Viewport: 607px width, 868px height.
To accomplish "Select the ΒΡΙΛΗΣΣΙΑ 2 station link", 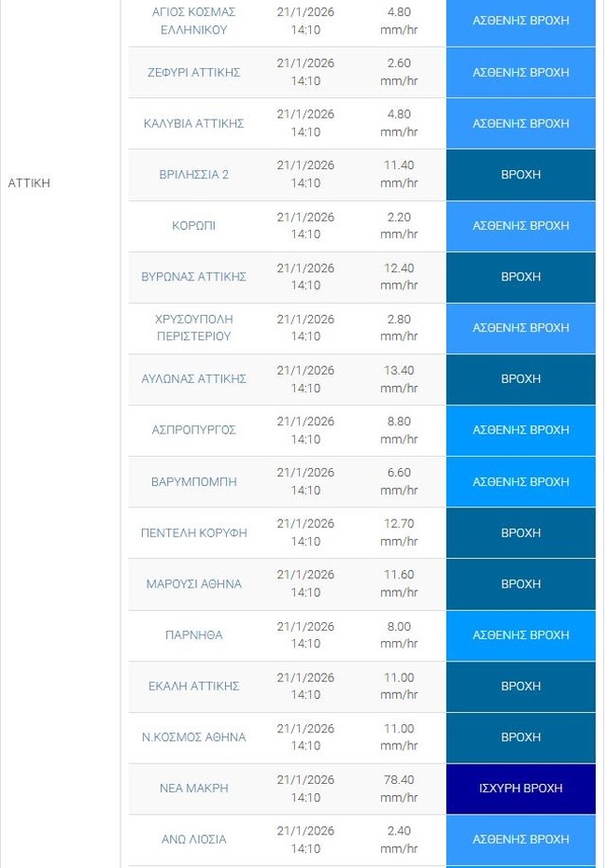I will click(x=193, y=175).
